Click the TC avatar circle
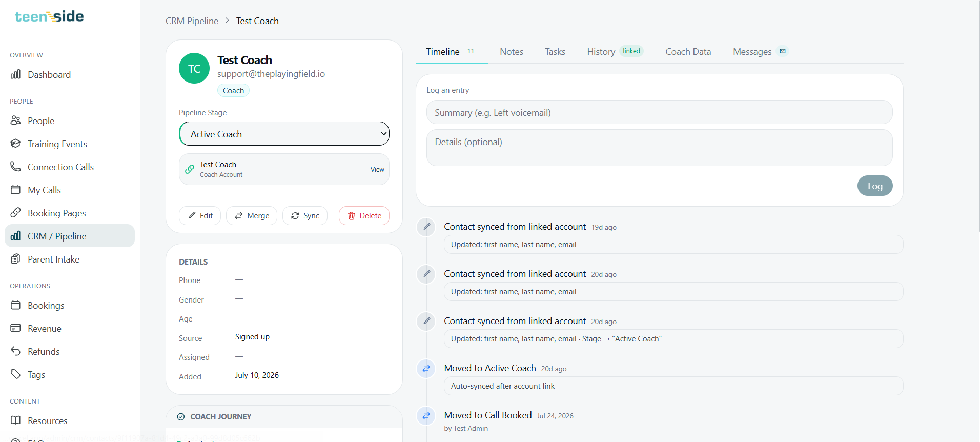The width and height of the screenshot is (980, 442). [x=194, y=68]
